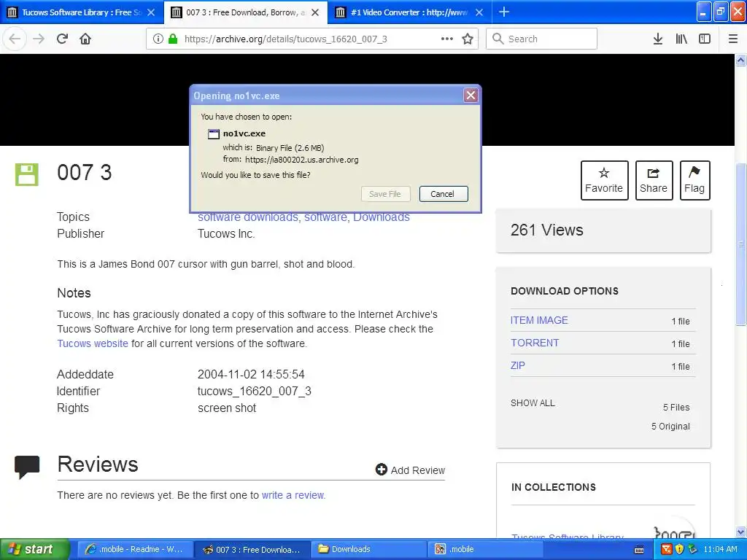Click the Share button
Image resolution: width=747 pixels, height=560 pixels.
[654, 180]
